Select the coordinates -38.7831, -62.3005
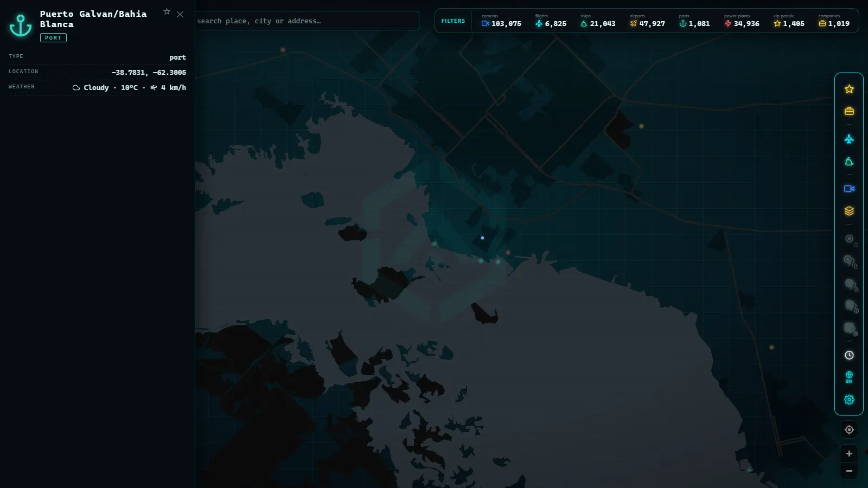The width and height of the screenshot is (868, 488). (x=149, y=72)
